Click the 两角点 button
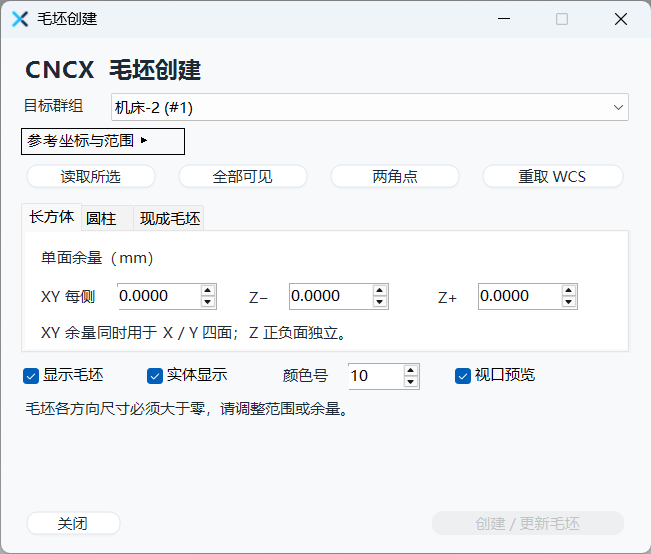651x554 pixels. pos(395,176)
